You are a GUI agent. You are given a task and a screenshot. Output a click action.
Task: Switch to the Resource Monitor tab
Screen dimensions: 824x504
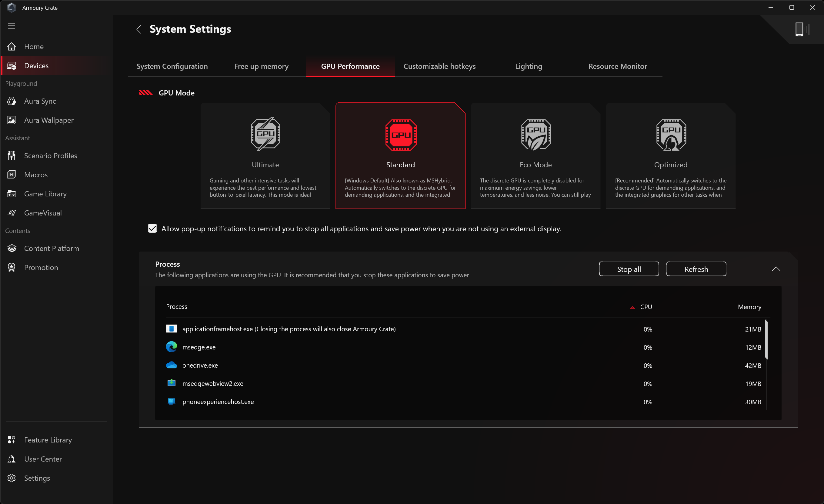click(617, 66)
